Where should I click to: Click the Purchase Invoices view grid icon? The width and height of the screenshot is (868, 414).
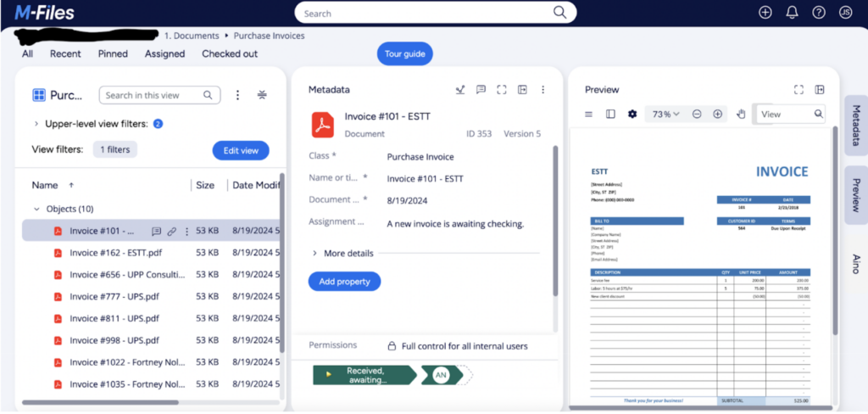39,95
